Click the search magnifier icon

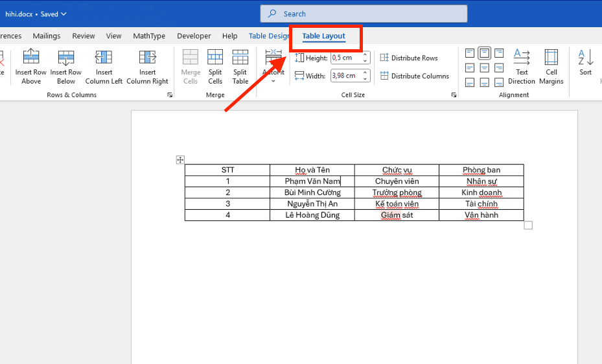point(272,14)
